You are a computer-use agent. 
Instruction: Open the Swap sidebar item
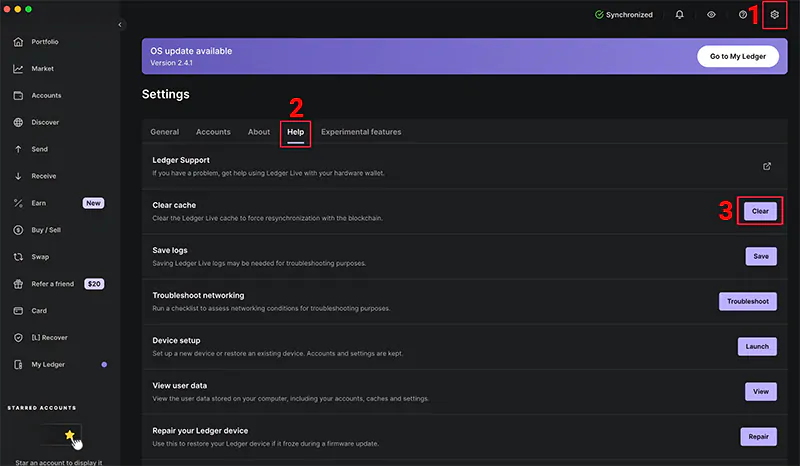(40, 257)
